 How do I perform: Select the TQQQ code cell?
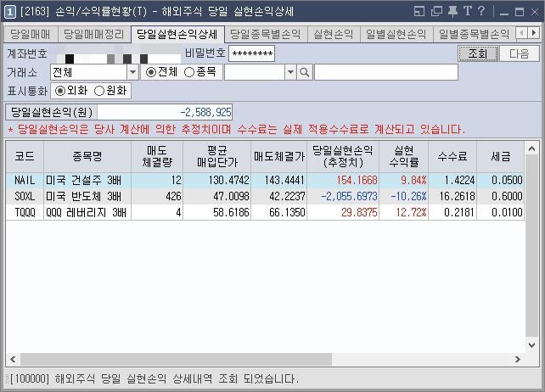pyautogui.click(x=25, y=212)
